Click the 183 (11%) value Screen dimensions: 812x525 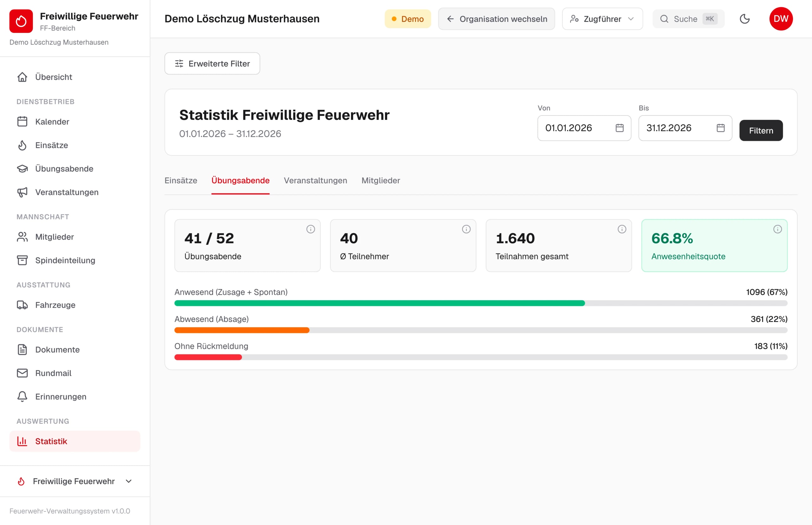pos(771,346)
